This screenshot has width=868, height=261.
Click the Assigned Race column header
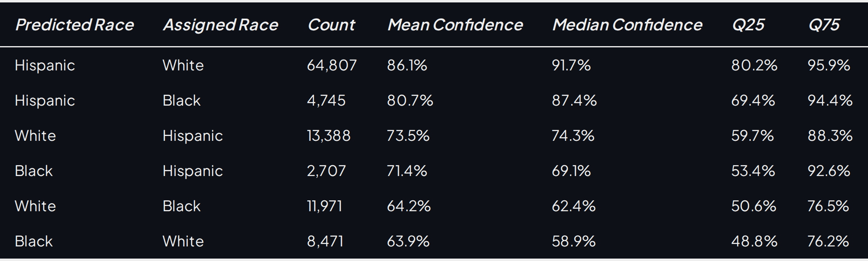(221, 25)
